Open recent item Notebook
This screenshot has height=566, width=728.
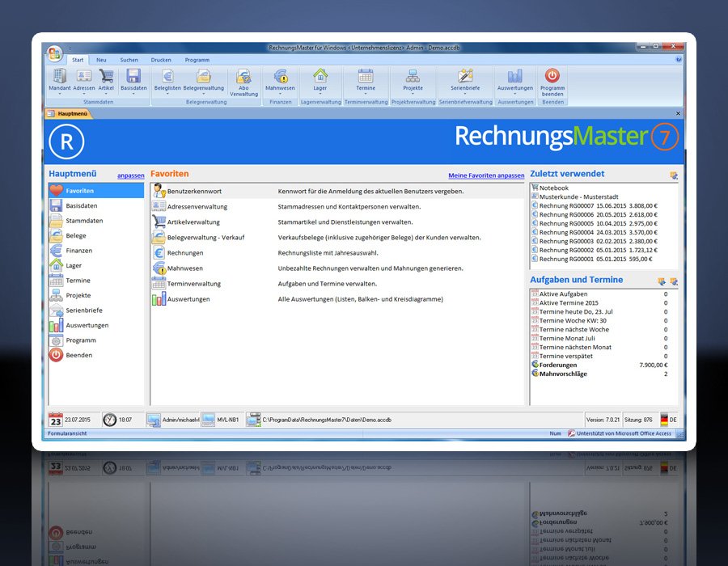(x=603, y=188)
